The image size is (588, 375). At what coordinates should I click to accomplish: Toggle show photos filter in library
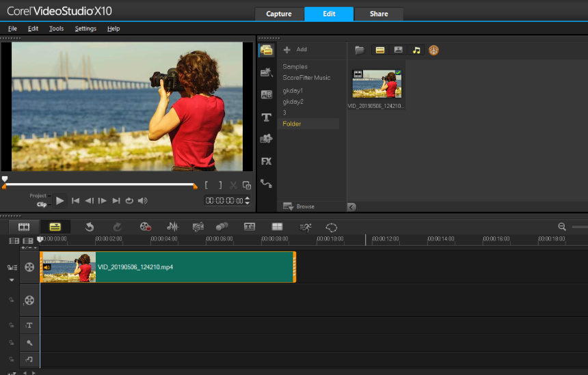[398, 50]
